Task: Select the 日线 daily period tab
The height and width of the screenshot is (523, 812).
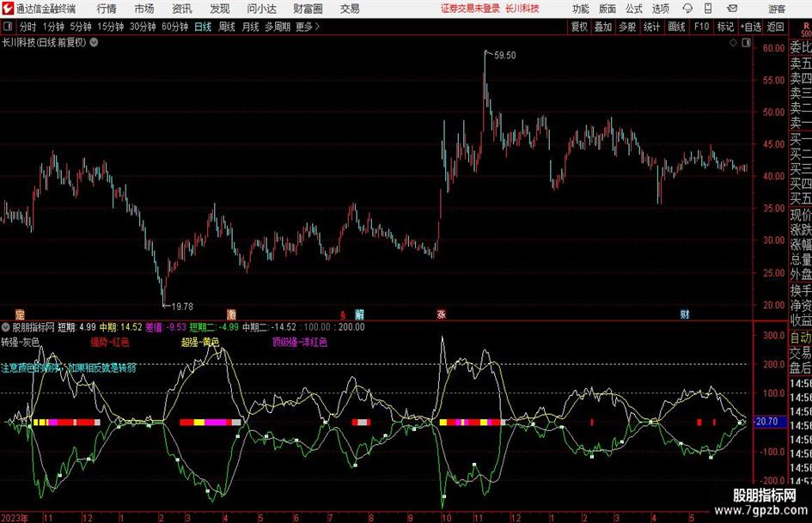Action: point(203,27)
